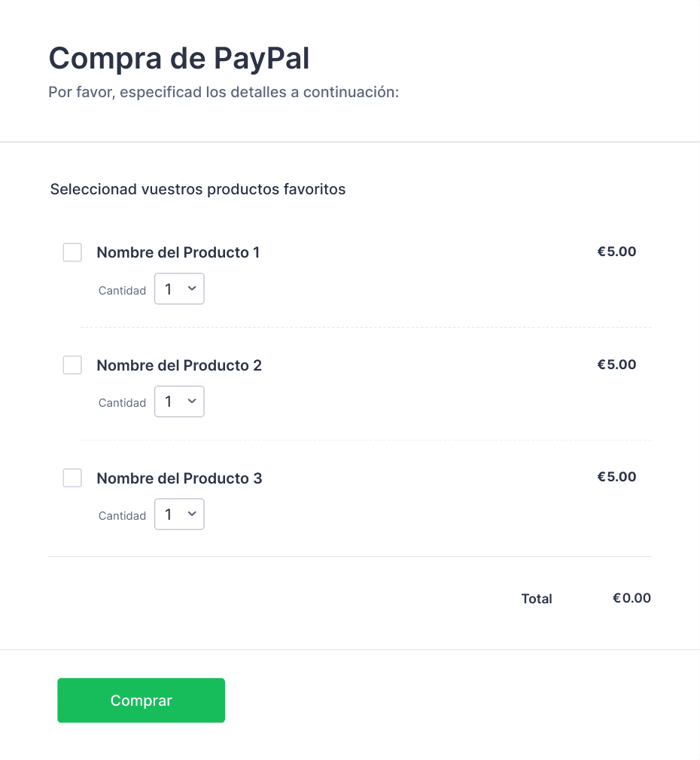Click the Total amount €0.00
The image size is (700, 760).
point(632,598)
